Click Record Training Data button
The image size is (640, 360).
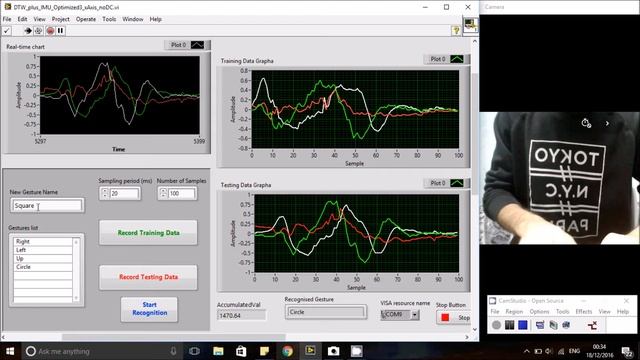point(148,233)
